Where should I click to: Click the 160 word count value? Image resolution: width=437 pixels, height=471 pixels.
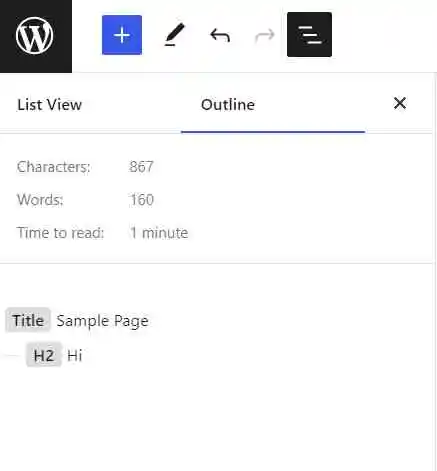142,200
